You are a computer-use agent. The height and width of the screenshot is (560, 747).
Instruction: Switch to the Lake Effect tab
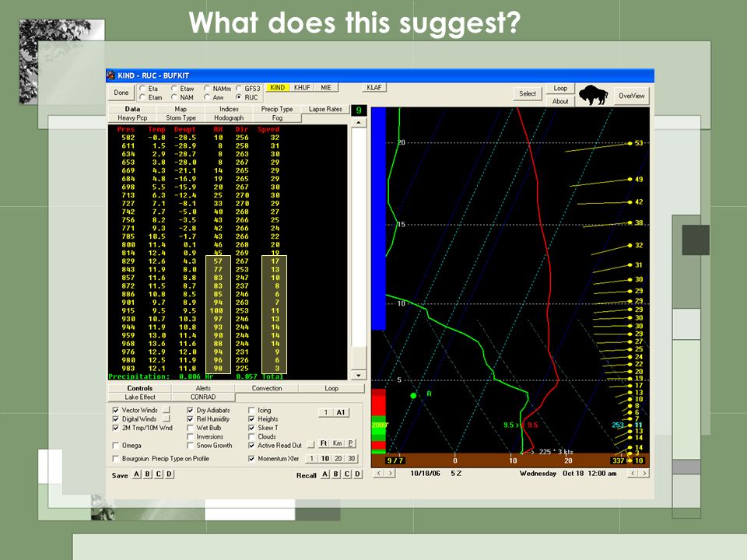[x=140, y=397]
